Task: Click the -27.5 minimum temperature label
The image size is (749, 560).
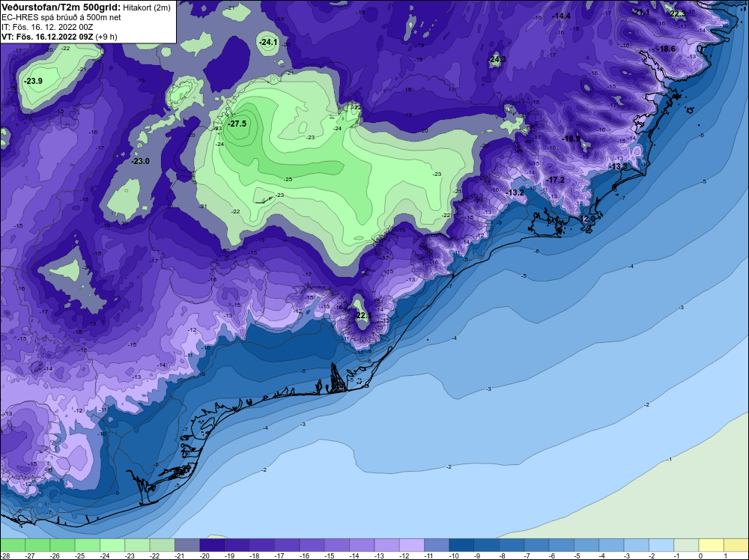Action: (237, 124)
